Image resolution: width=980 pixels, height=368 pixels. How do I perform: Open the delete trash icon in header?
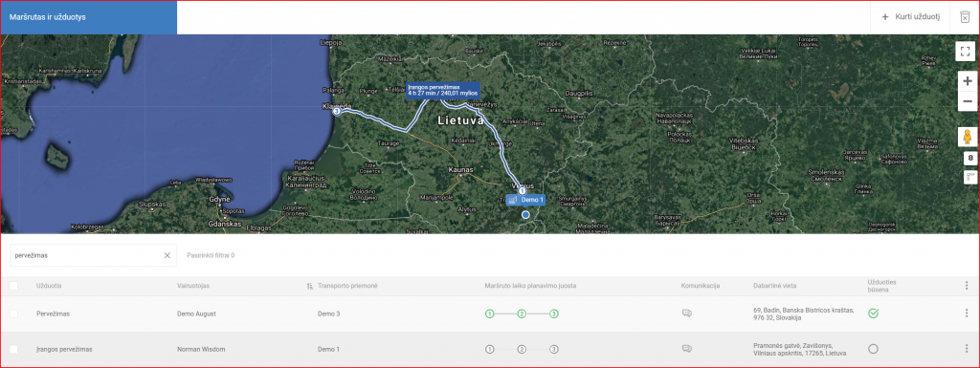click(x=964, y=17)
